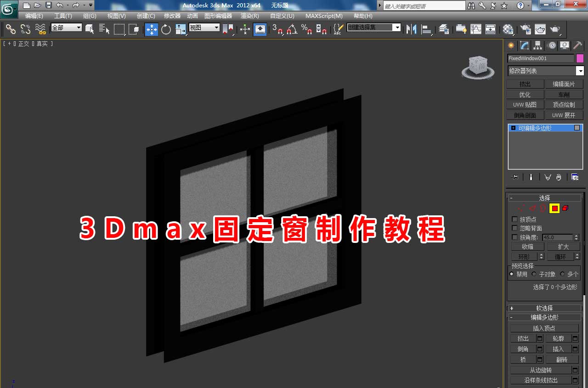Image resolution: width=588 pixels, height=388 pixels.
Task: Toggle the 3D Snaps icon
Action: pos(277,29)
